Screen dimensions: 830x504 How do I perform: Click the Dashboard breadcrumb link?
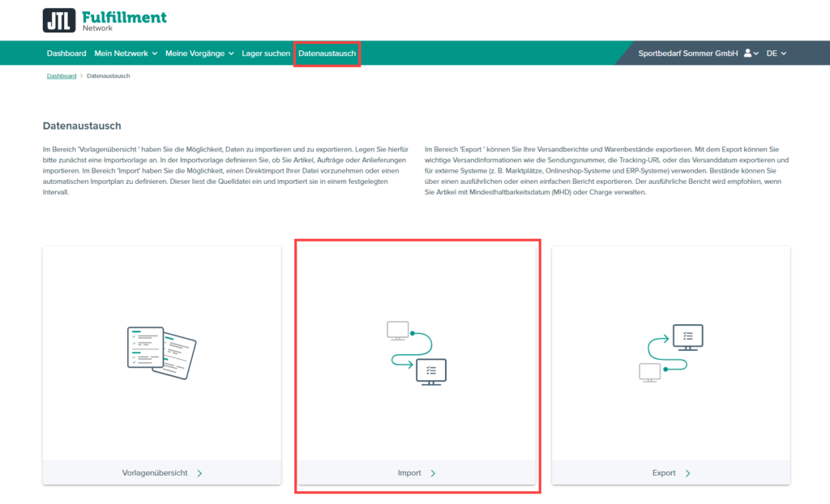click(x=62, y=75)
